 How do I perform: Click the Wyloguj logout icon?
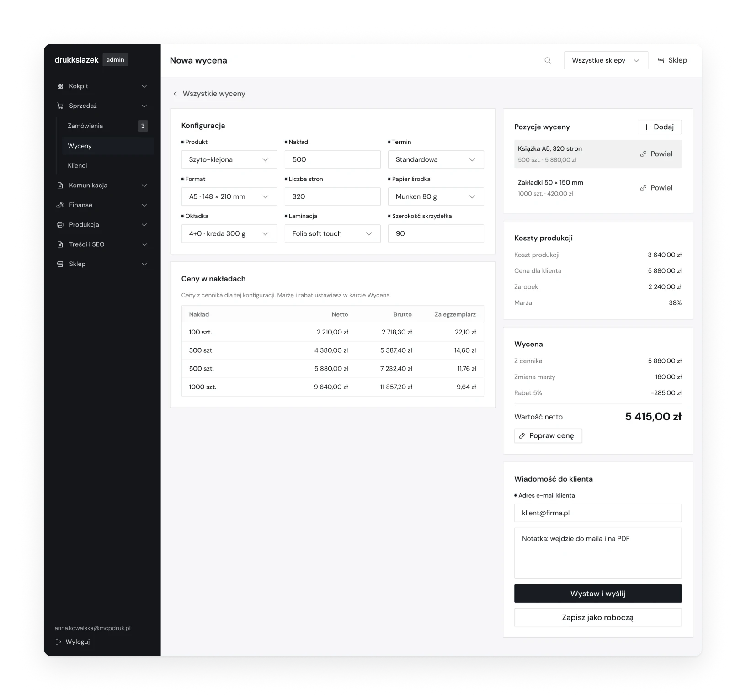(58, 642)
